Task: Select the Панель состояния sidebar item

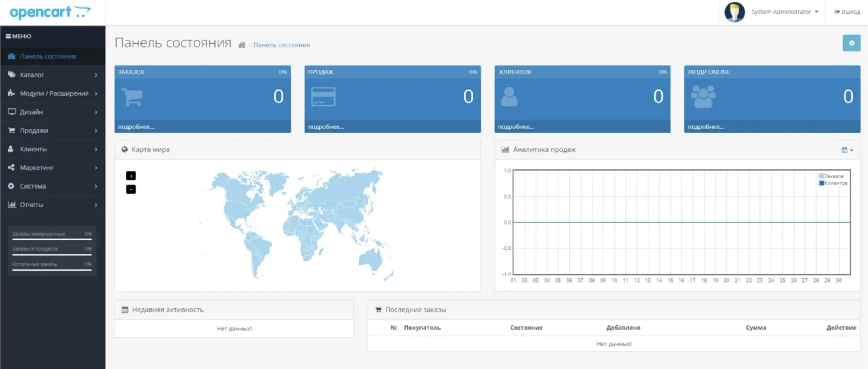Action: 48,56
